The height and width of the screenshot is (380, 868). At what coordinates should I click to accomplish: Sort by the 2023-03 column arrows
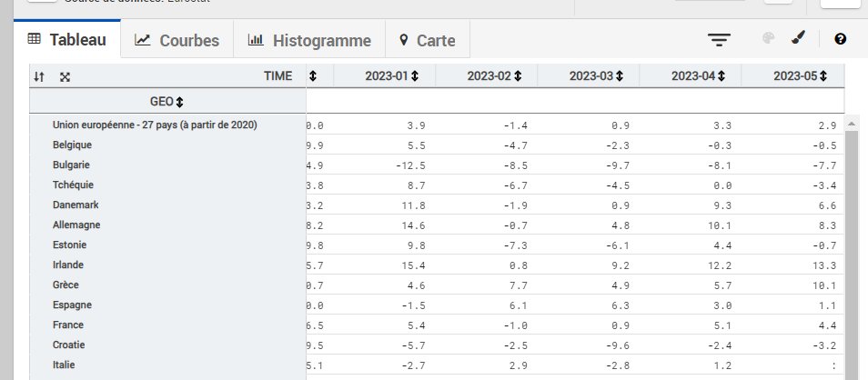click(x=619, y=76)
